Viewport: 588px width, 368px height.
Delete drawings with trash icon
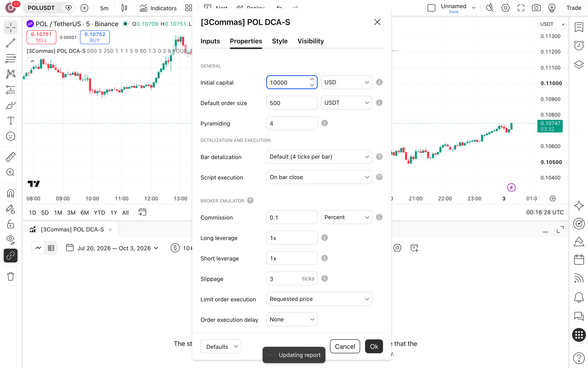pyautogui.click(x=10, y=276)
